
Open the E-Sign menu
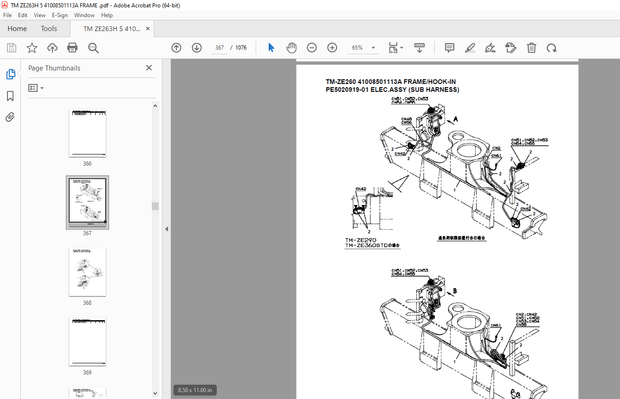pyautogui.click(x=60, y=15)
